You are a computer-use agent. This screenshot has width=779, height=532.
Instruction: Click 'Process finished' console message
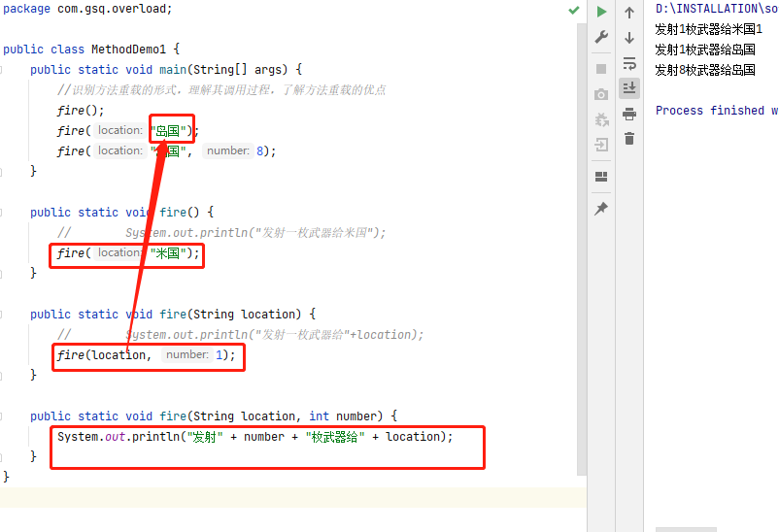pos(717,111)
